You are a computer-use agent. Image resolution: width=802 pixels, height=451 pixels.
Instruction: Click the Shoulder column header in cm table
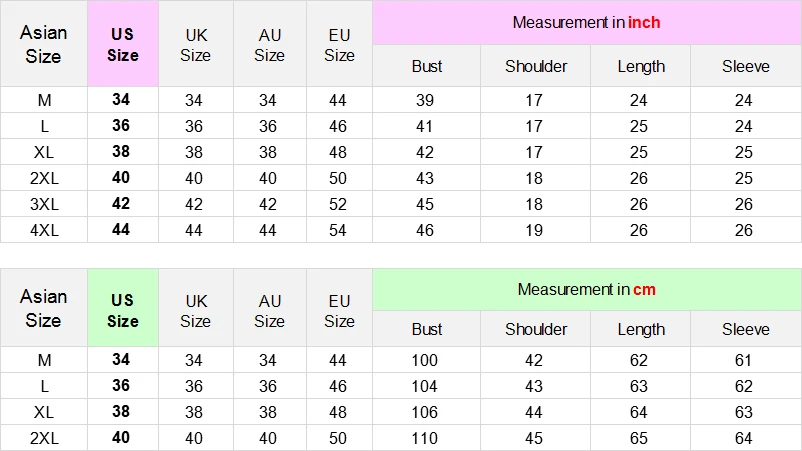(536, 329)
